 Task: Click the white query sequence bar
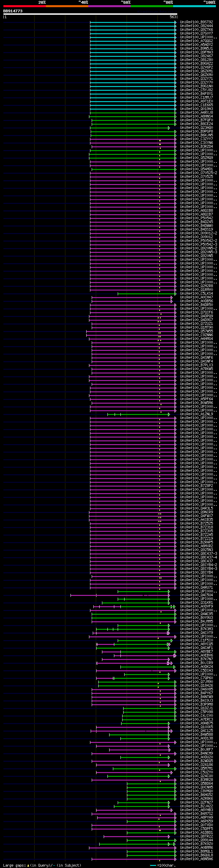(90, 14)
